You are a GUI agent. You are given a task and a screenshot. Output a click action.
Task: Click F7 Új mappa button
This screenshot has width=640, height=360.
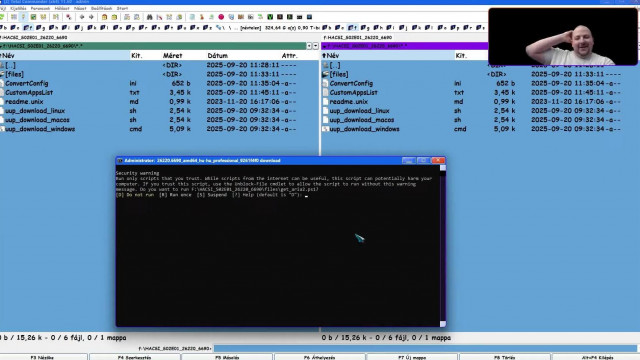pos(412,357)
